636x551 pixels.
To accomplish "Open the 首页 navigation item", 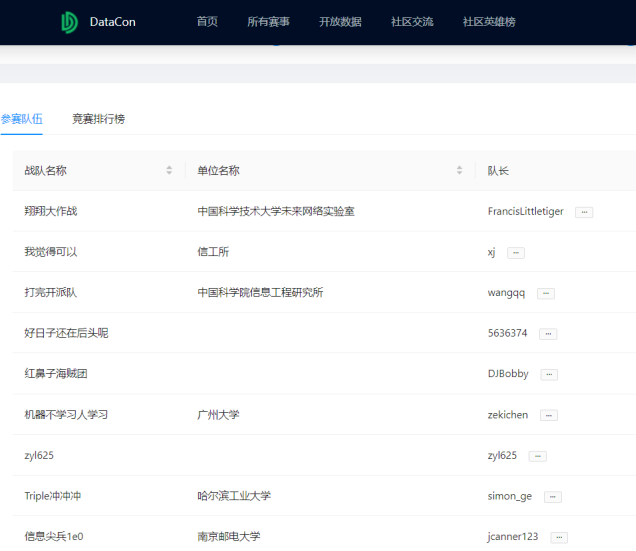I will pos(207,22).
